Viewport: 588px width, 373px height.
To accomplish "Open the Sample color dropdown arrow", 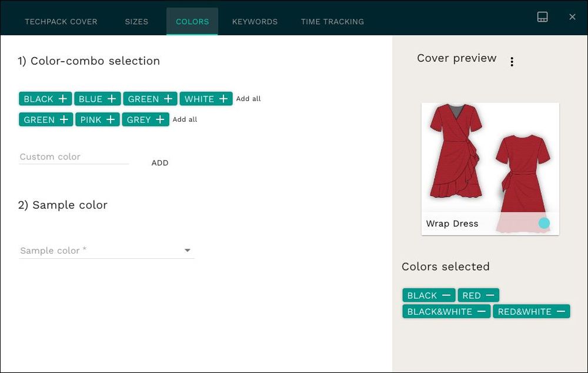I will pyautogui.click(x=188, y=250).
